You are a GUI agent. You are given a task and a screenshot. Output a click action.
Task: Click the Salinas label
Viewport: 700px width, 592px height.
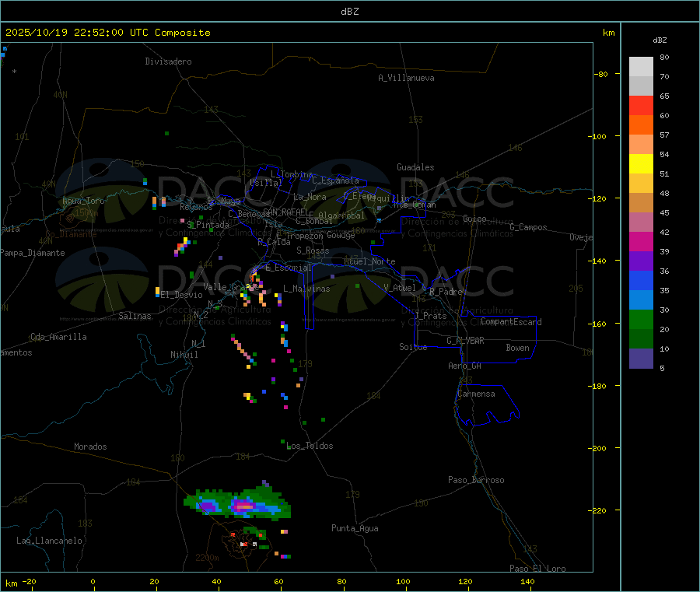135,316
